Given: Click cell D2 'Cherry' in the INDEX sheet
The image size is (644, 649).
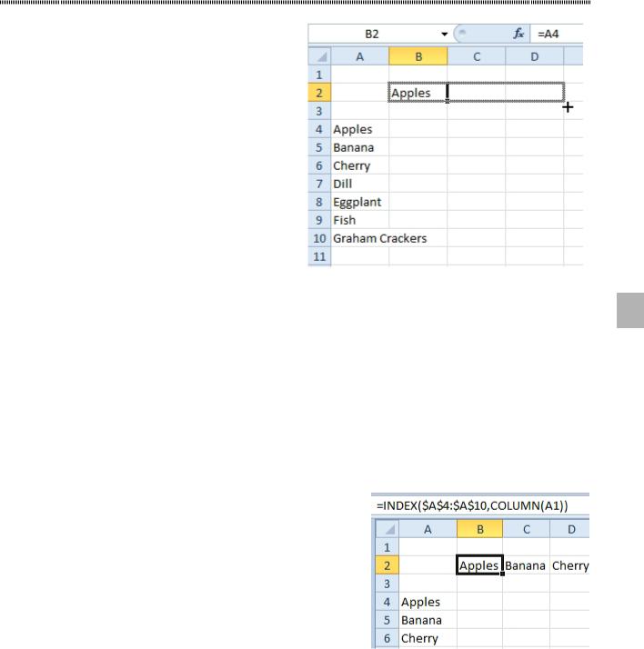Looking at the screenshot, I should coord(570,565).
